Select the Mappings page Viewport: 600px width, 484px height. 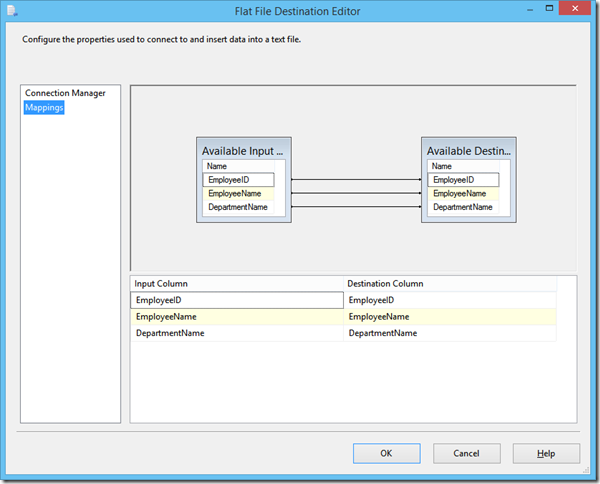[44, 108]
